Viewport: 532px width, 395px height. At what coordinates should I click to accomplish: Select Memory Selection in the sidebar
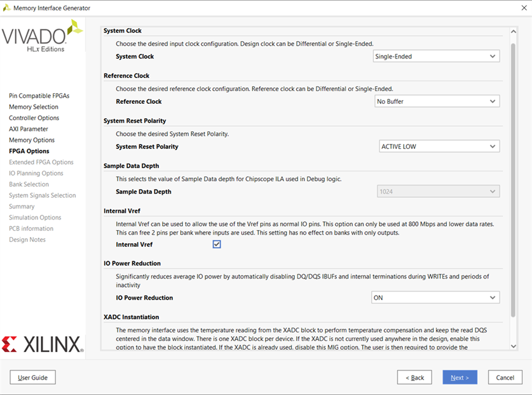[33, 107]
